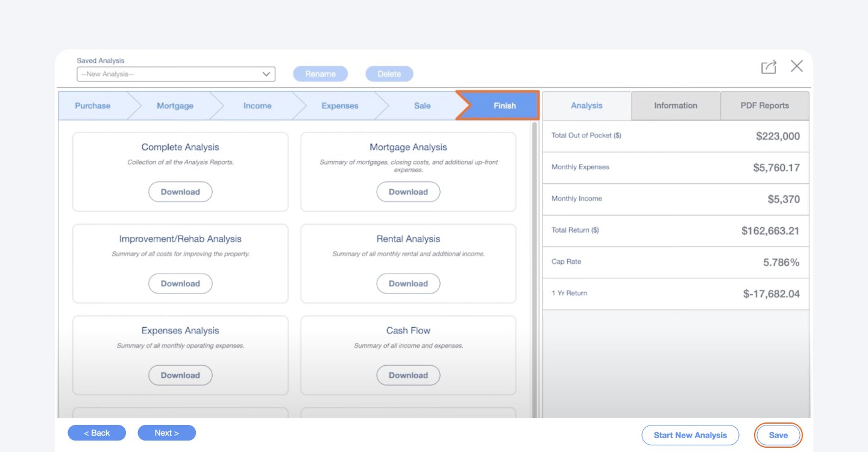Click Start New Analysis

point(690,435)
